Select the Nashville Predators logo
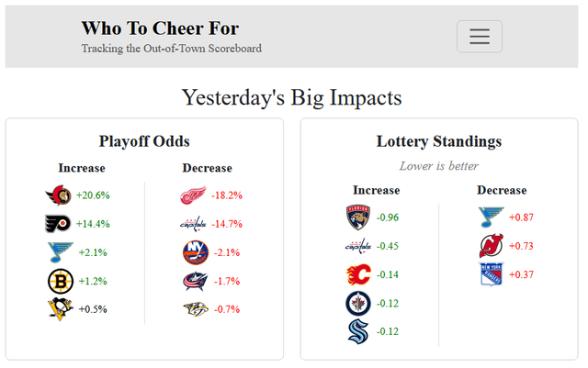The width and height of the screenshot is (588, 368). [x=195, y=309]
